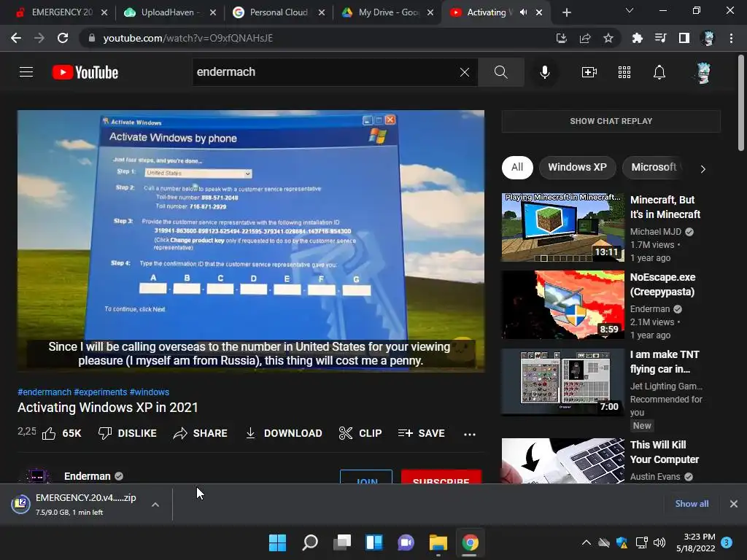Open the YouTube apps grid icon

[x=624, y=72]
